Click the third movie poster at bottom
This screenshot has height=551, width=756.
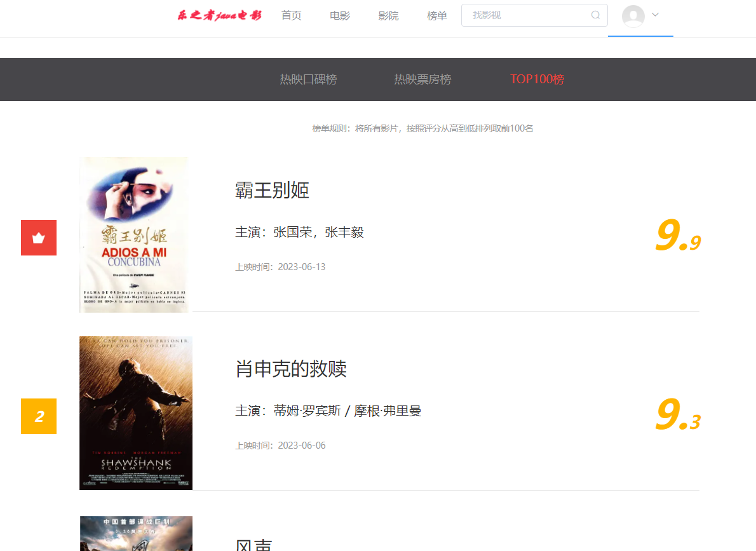click(x=136, y=533)
